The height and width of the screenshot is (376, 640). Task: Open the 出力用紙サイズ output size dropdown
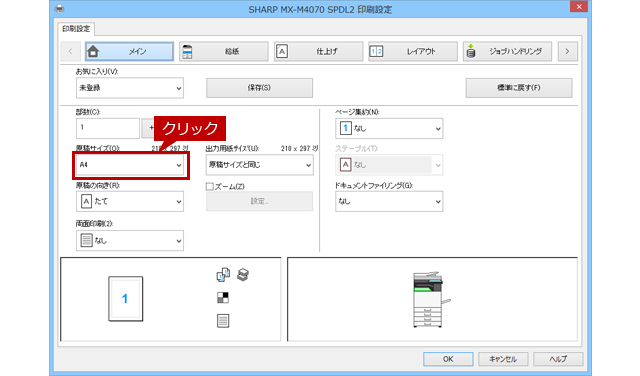pos(260,165)
